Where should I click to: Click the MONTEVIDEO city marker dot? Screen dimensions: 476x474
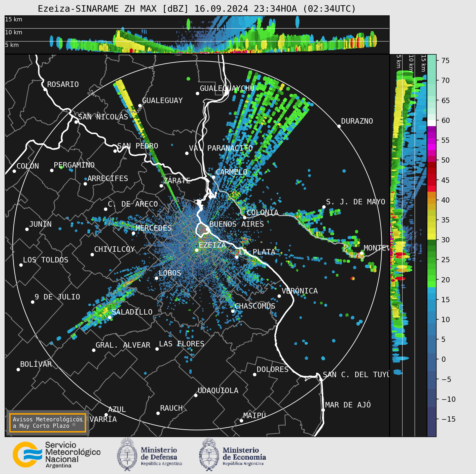click(x=362, y=253)
